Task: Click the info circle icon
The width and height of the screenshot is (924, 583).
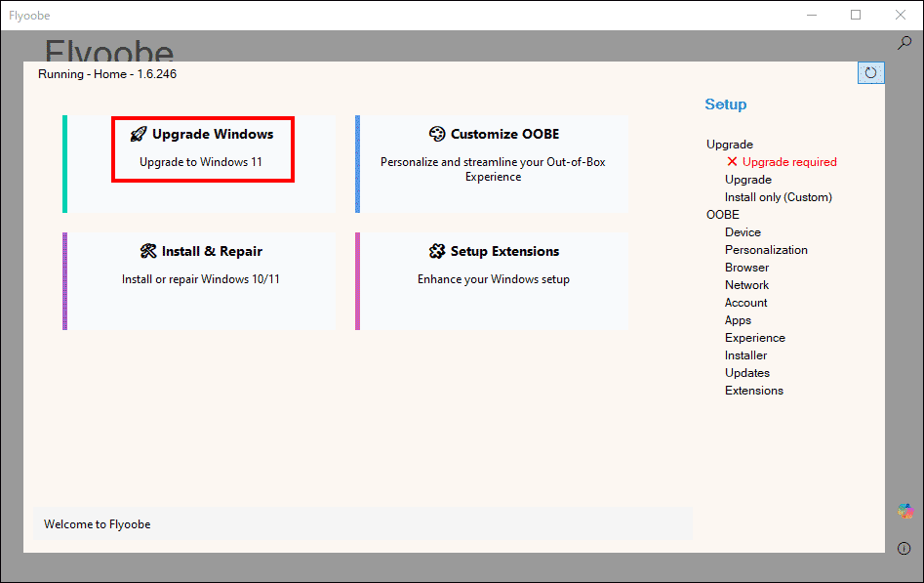Action: coord(904,548)
